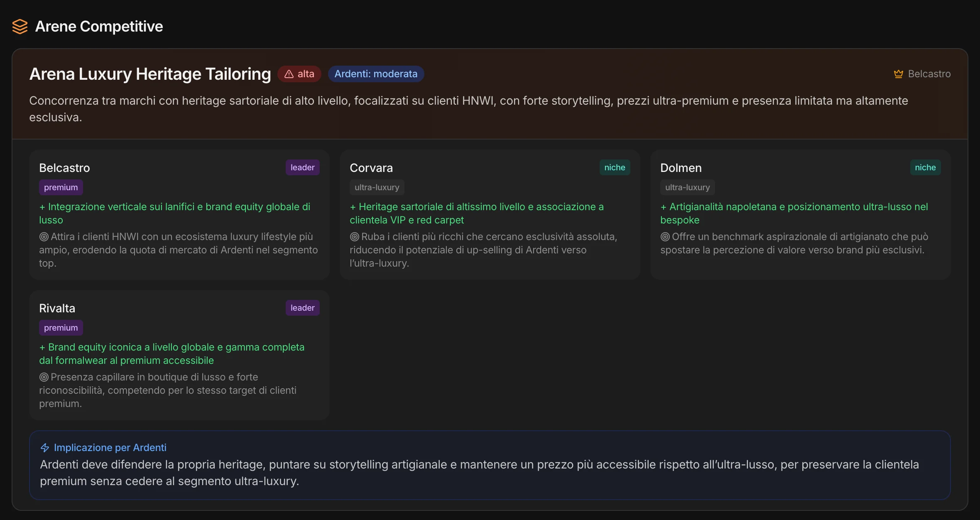Click the Arena Luxury Heritage Tailoring heading
The width and height of the screenshot is (980, 520).
point(150,74)
